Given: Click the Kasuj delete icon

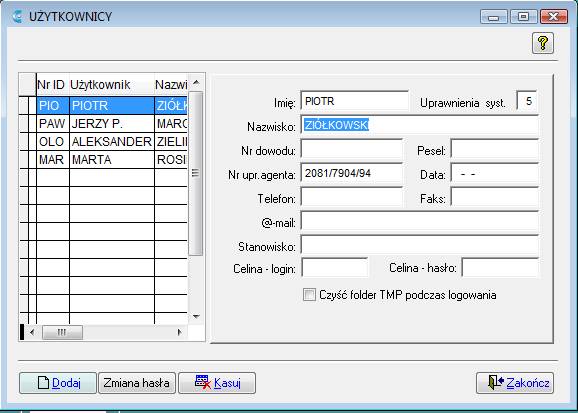Looking at the screenshot, I should point(203,382).
